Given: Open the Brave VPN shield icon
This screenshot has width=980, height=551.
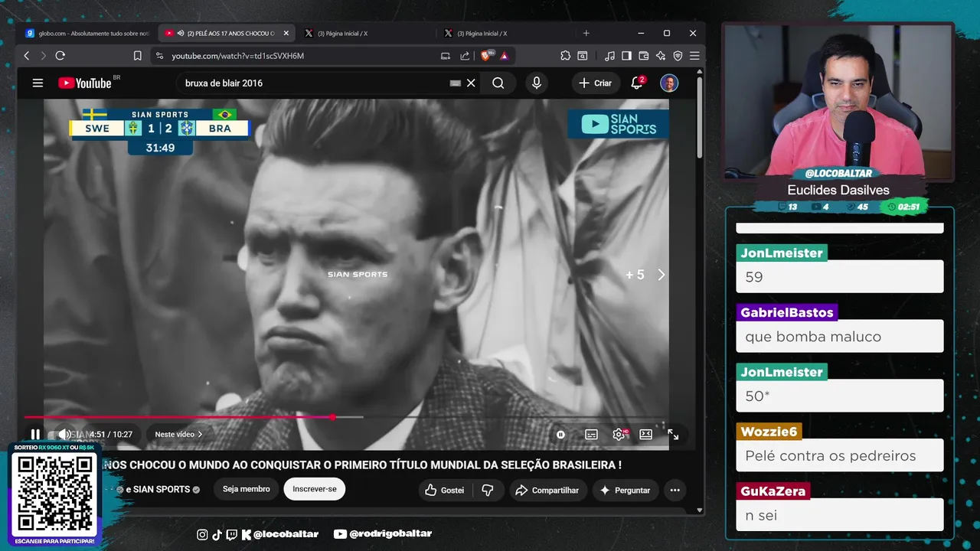Looking at the screenshot, I should [x=678, y=56].
